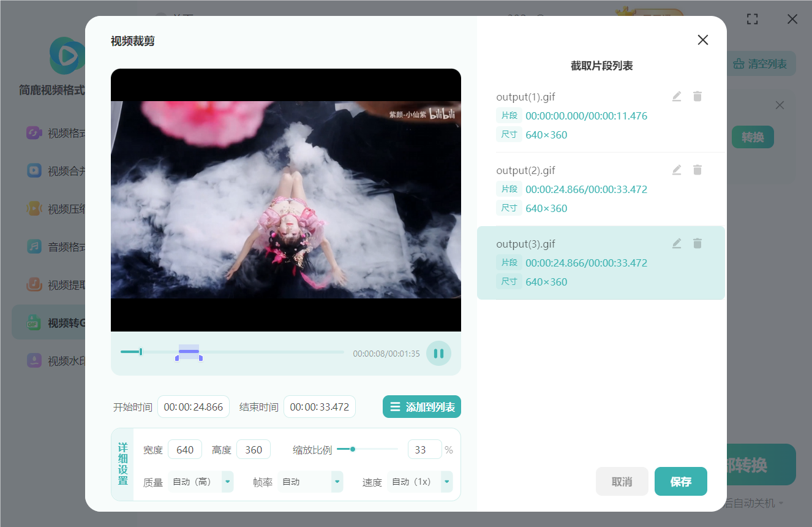Screen dimensions: 812x527
Task: Close the video crop dialog
Action: point(702,40)
